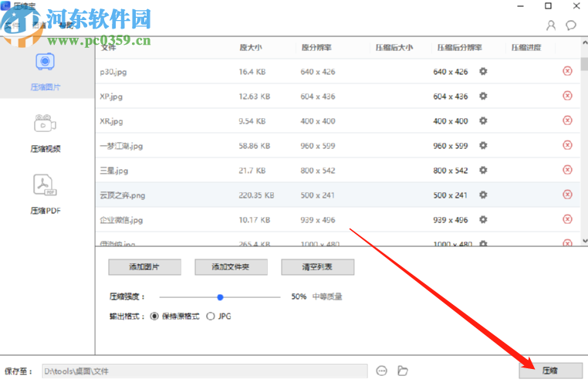This screenshot has width=588, height=386.
Task: Open resolution settings gear for 三星.jpg
Action: (483, 171)
